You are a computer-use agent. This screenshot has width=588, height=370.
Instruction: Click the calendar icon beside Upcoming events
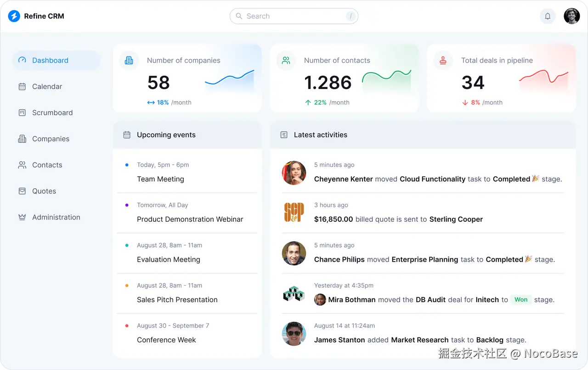tap(127, 135)
